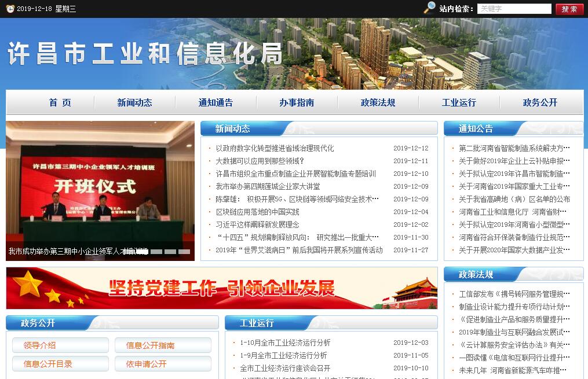Open notice 关于拟认定2019年许昌市智能制造…
The image size is (588, 379).
(x=514, y=174)
